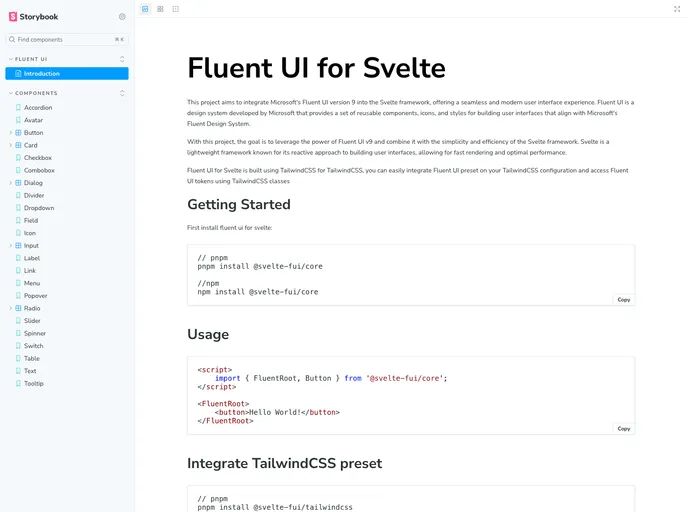688x512 pixels.
Task: Expand the Dialog component group
Action: click(11, 183)
